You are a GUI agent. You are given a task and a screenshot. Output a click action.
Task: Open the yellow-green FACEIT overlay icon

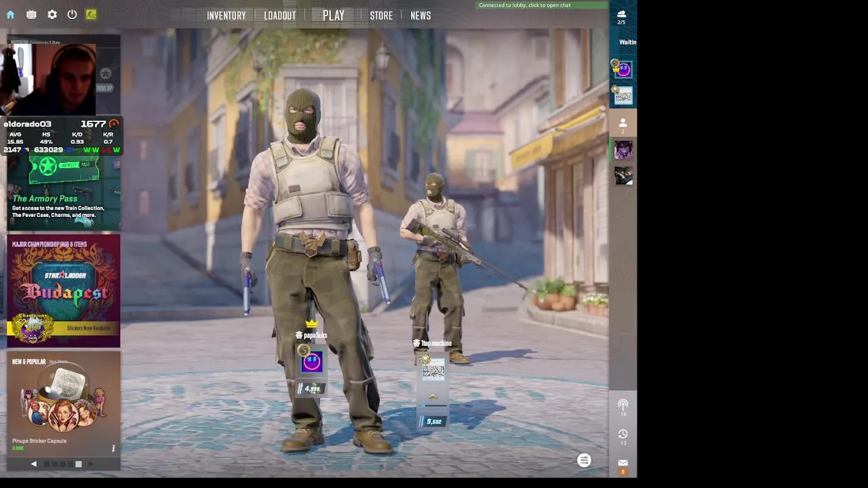click(x=91, y=14)
